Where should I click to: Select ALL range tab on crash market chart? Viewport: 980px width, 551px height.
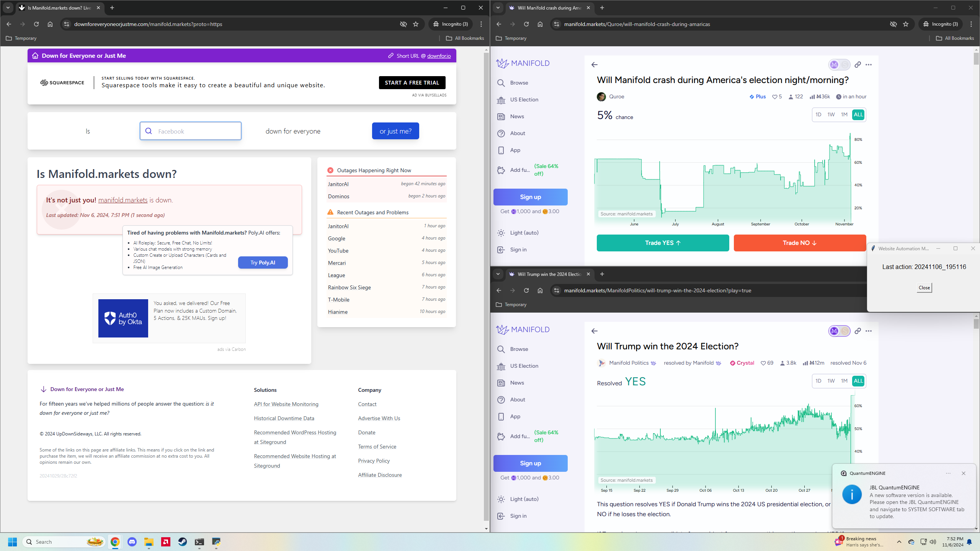pos(858,114)
